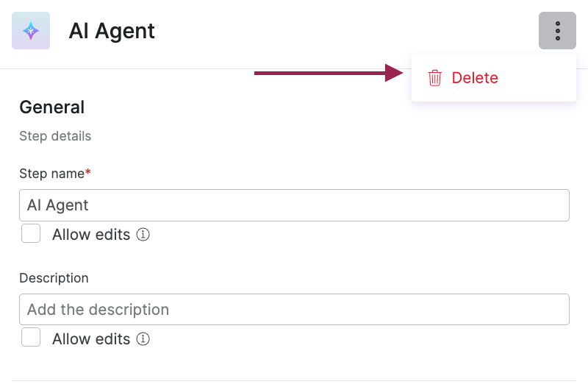
Task: Focus the Add the description field
Action: 295,309
